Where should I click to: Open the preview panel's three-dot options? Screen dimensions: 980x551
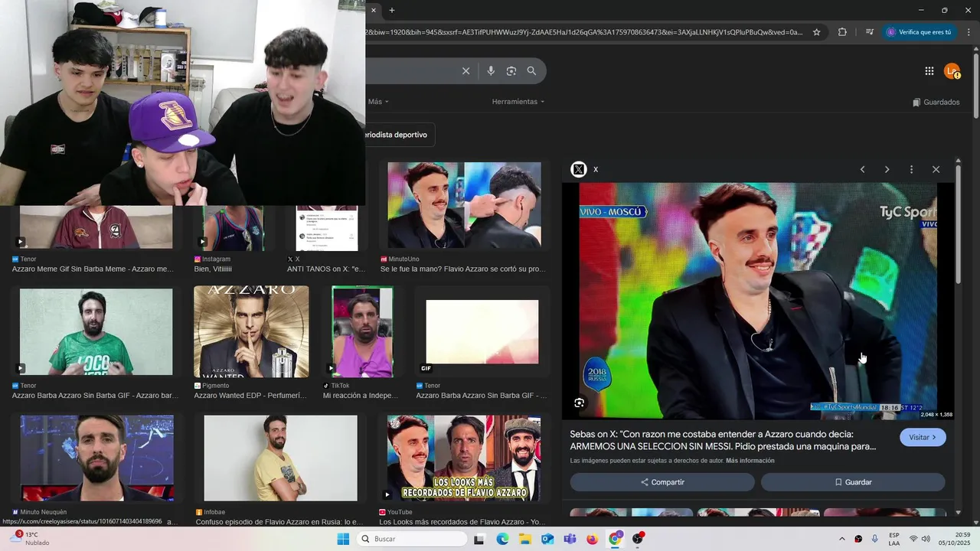[911, 169]
